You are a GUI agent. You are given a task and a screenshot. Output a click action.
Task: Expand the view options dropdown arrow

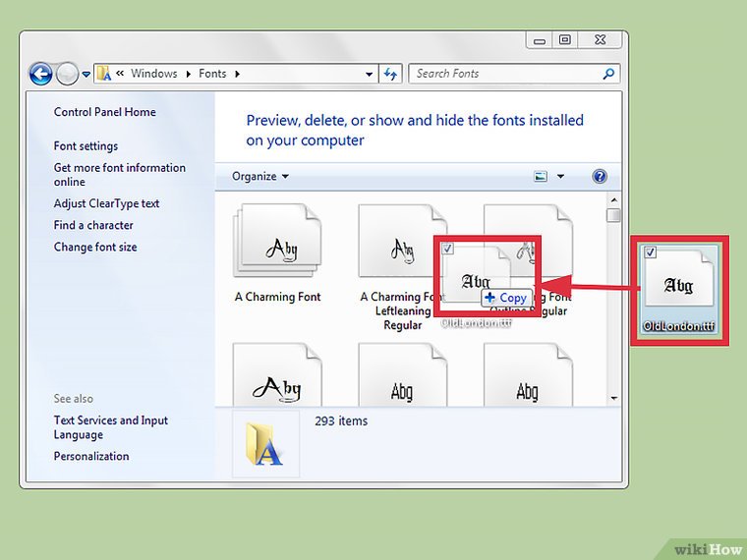(561, 177)
